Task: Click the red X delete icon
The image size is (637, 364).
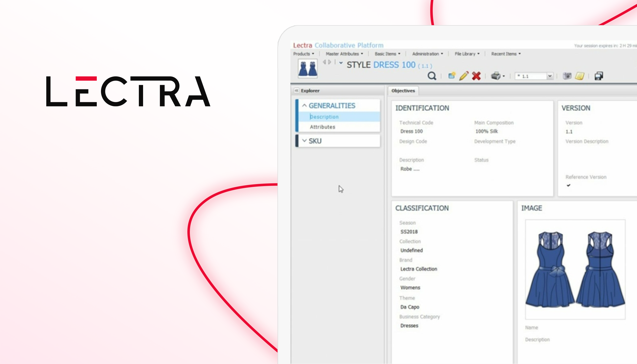Action: point(476,76)
